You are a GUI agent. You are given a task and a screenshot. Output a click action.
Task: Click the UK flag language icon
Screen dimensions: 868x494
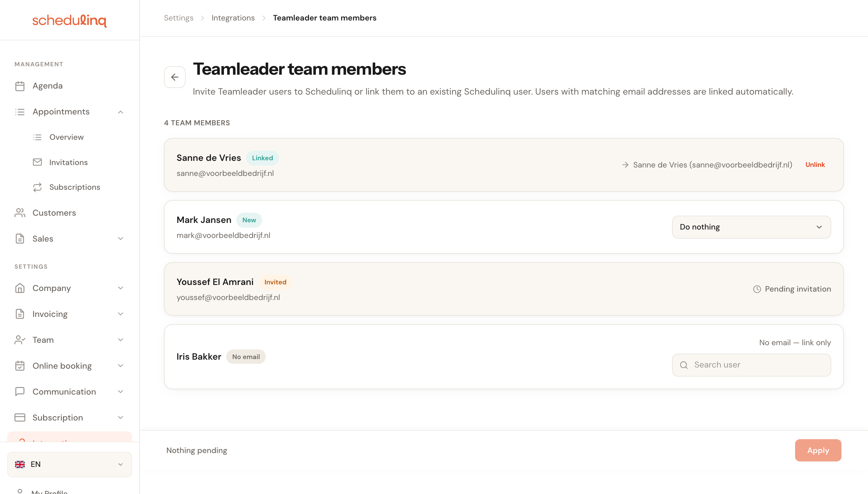pos(20,464)
